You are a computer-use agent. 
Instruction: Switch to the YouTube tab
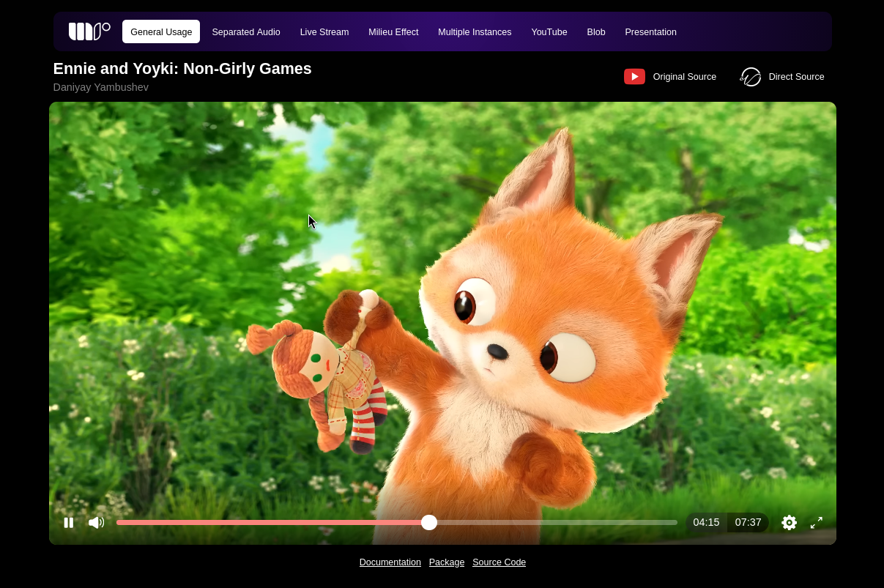[x=549, y=32]
